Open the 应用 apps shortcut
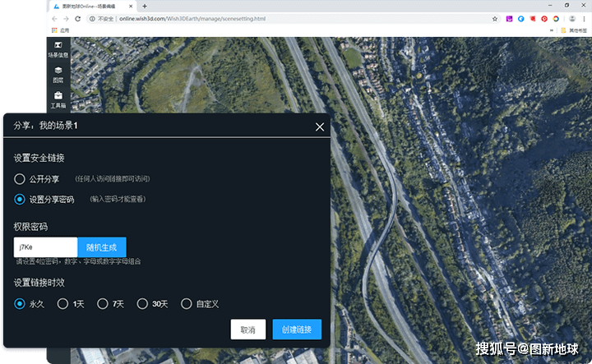The image size is (592, 364). [x=59, y=30]
